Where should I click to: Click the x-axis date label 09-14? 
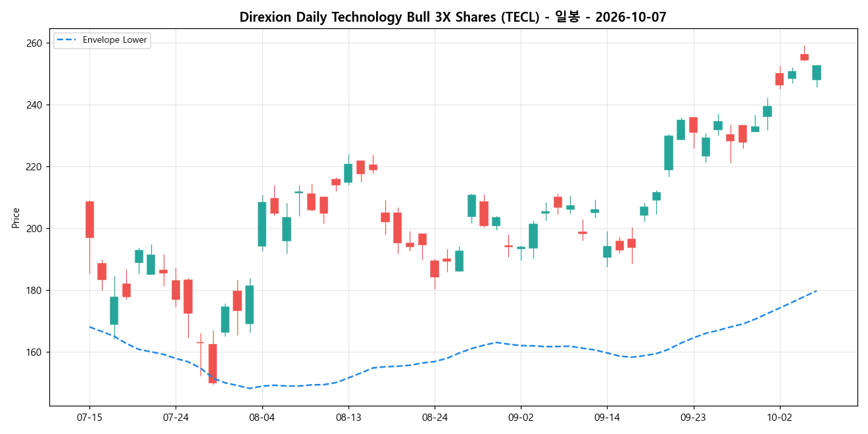[607, 417]
